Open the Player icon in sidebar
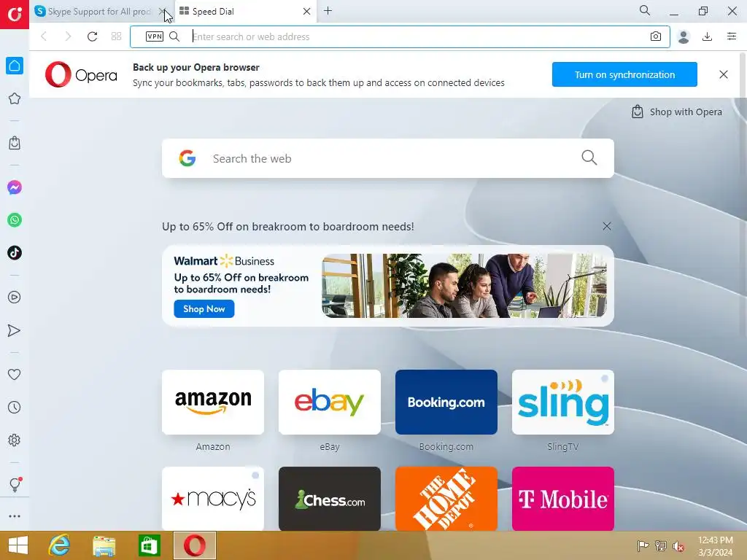 point(15,297)
